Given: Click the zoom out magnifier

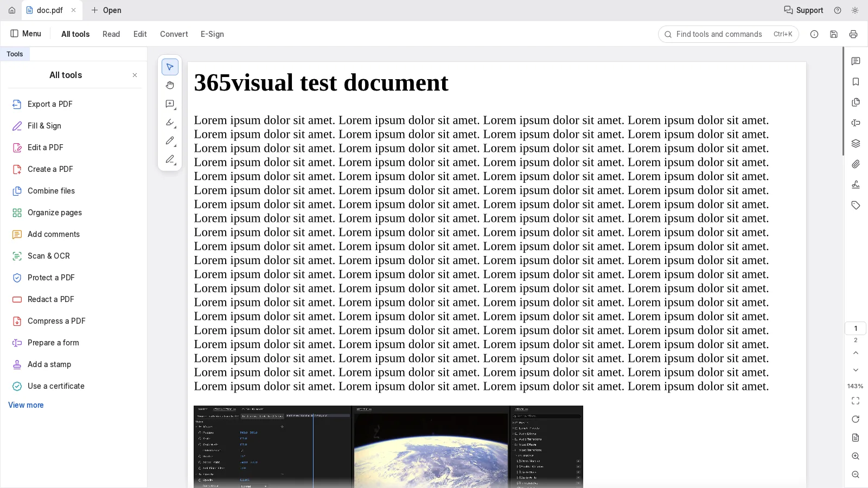Looking at the screenshot, I should (856, 474).
